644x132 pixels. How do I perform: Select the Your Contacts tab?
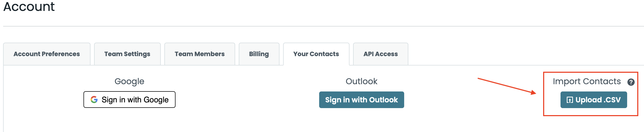point(316,54)
